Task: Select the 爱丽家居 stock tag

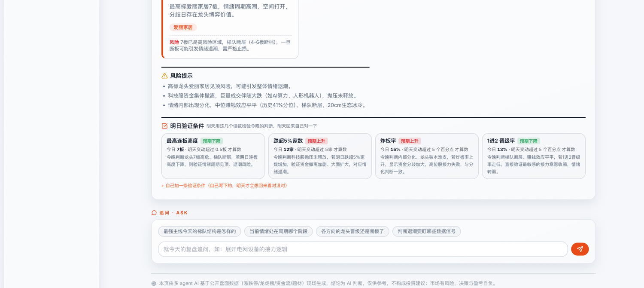Action: (x=183, y=27)
